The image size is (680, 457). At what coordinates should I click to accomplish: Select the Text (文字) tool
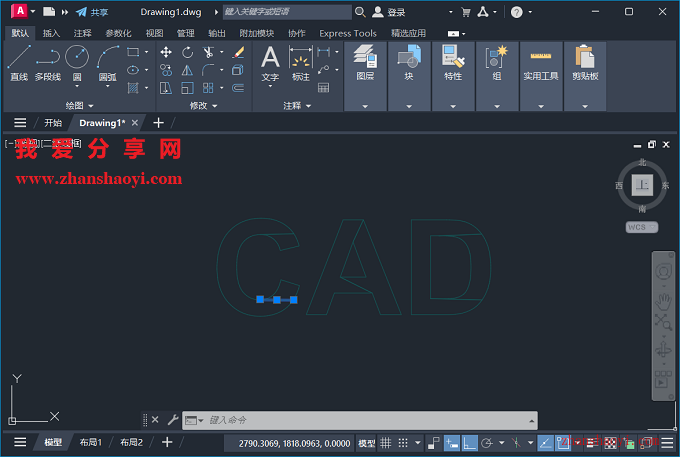pyautogui.click(x=270, y=64)
